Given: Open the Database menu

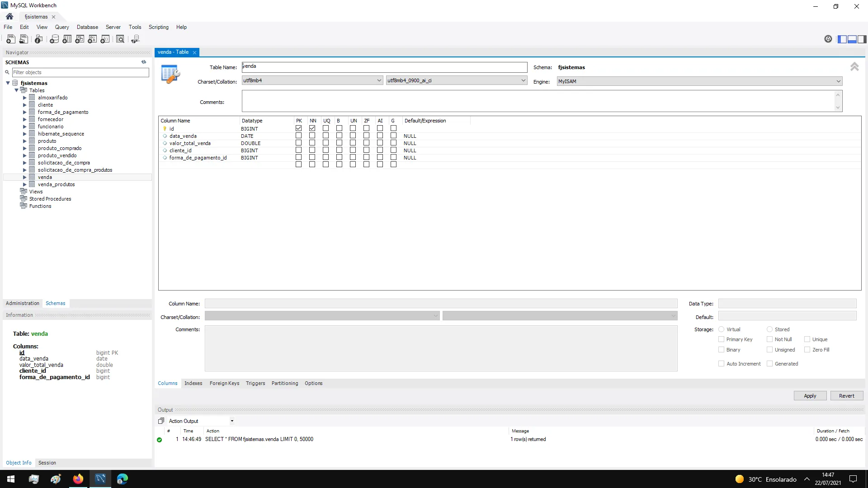Looking at the screenshot, I should pyautogui.click(x=87, y=27).
